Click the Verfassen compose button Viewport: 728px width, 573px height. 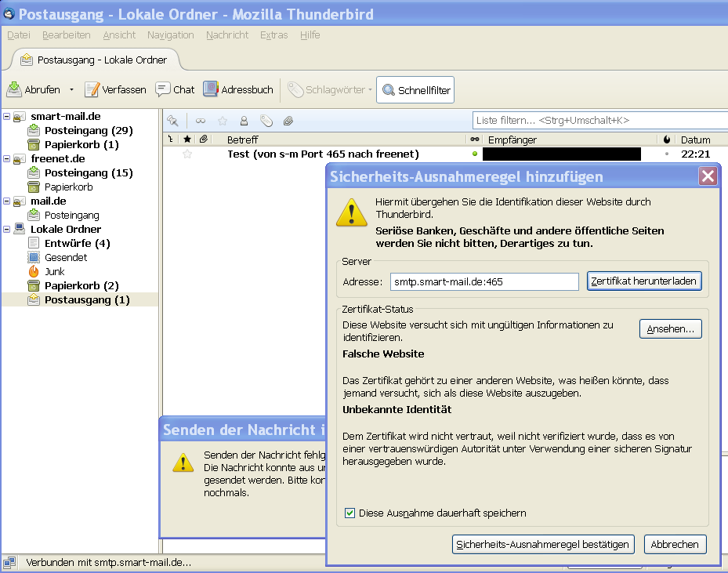pyautogui.click(x=115, y=89)
